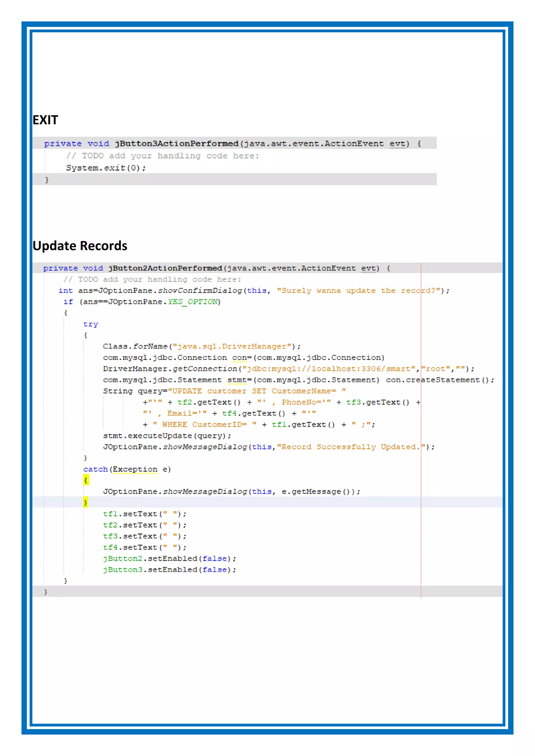Click the "Surely wanna update the record?" string
The image size is (535, 756).
point(358,291)
